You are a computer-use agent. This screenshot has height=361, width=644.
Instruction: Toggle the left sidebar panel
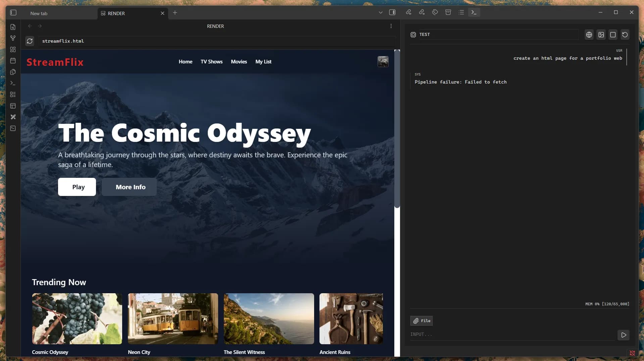[13, 13]
